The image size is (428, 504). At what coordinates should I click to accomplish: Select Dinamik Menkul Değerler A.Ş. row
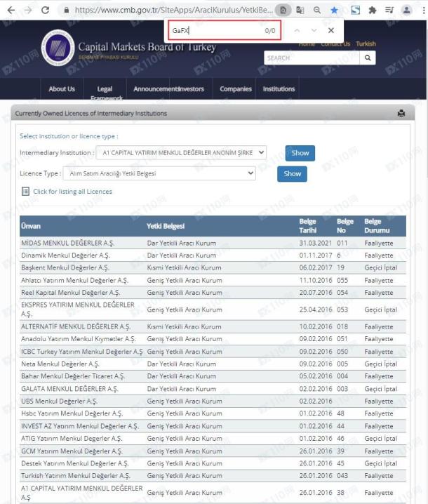[x=213, y=256]
